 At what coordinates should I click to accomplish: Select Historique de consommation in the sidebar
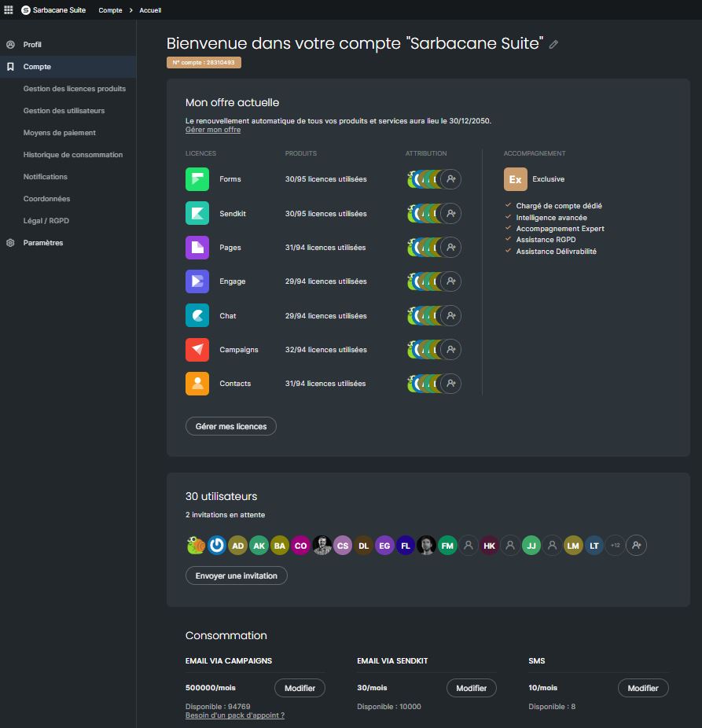(x=73, y=155)
